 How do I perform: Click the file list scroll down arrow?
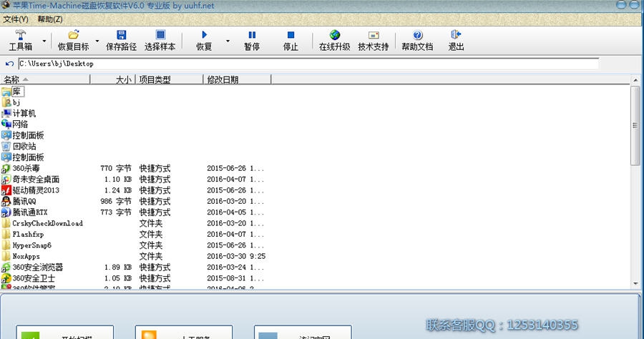coord(635,284)
